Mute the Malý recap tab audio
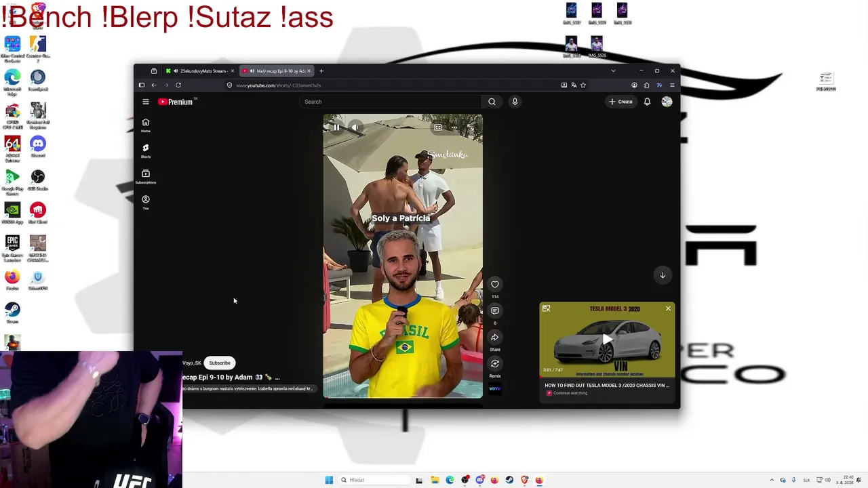This screenshot has width=868, height=488. (x=252, y=71)
